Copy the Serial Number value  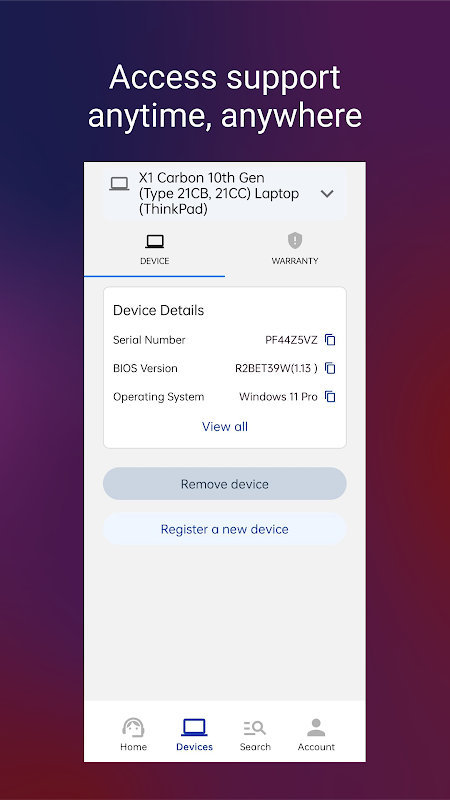click(330, 340)
